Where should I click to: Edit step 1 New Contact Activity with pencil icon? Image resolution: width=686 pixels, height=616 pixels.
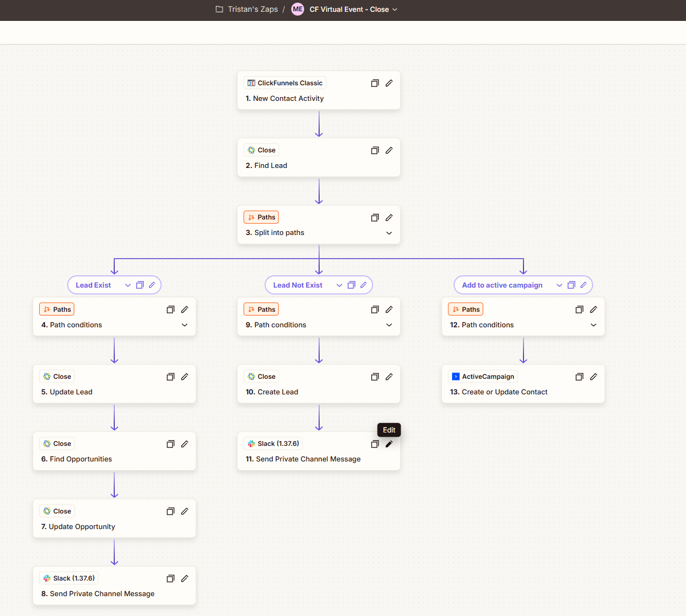[x=389, y=83]
